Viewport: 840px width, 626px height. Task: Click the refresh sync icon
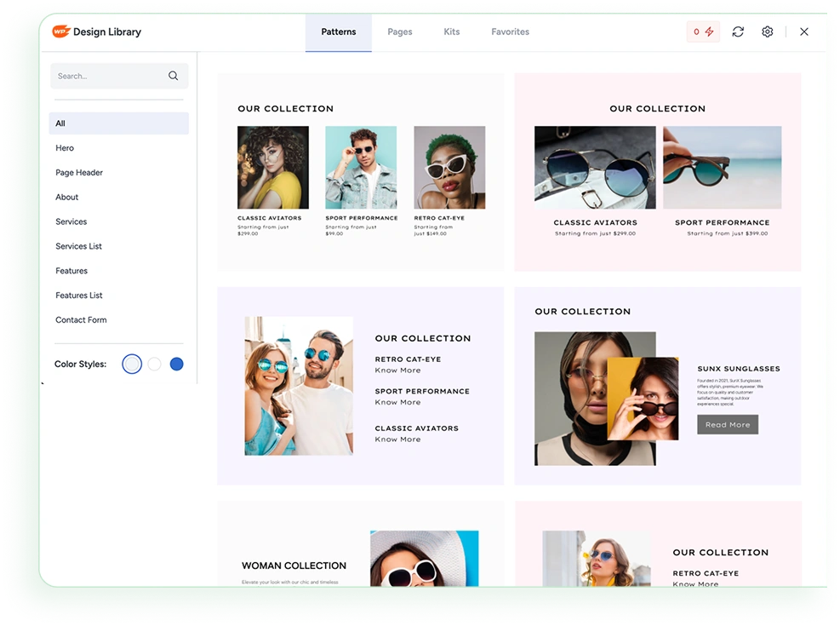click(x=738, y=32)
